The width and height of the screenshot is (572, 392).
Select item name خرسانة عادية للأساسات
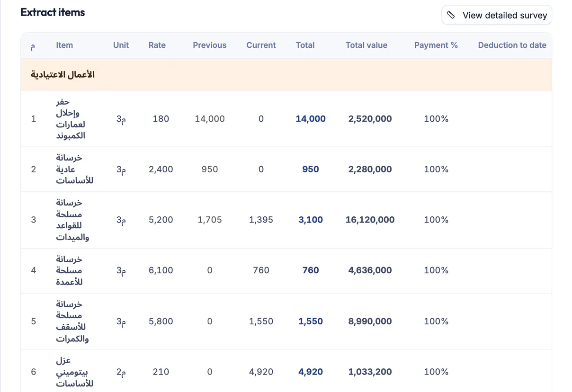point(75,169)
